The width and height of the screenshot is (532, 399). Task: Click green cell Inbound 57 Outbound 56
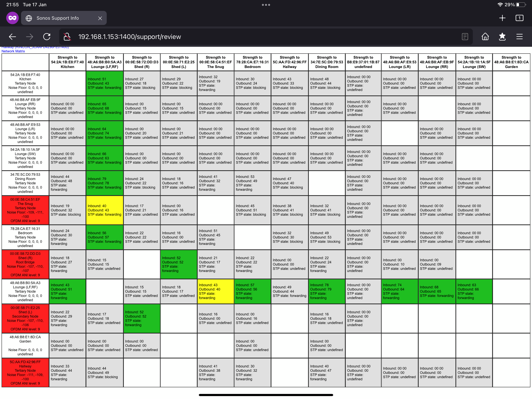(252, 291)
